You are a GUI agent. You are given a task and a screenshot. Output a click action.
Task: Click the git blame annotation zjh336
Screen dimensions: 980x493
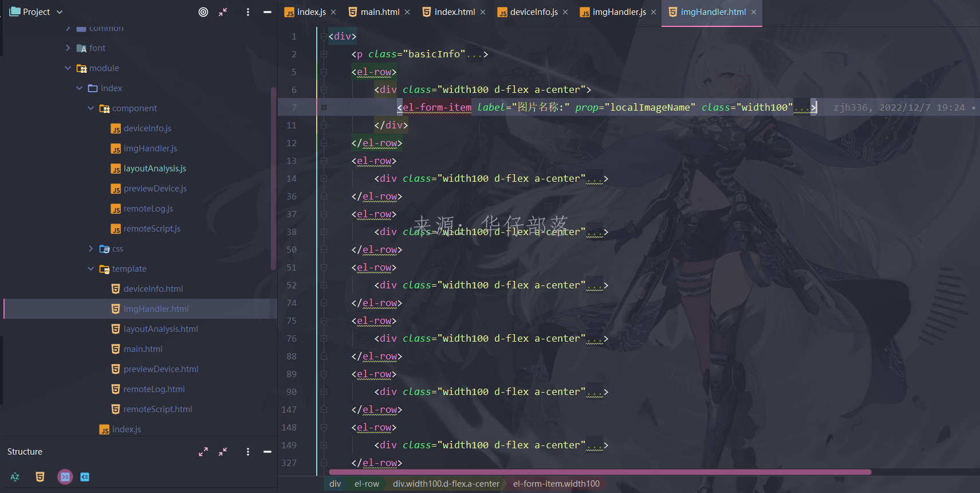pyautogui.click(x=899, y=108)
